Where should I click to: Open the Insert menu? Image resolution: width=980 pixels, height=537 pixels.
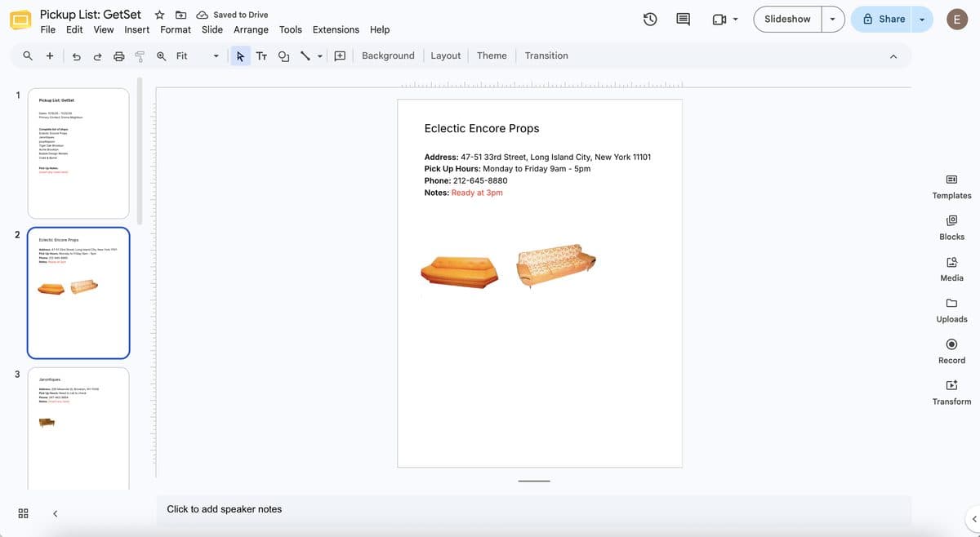(137, 29)
